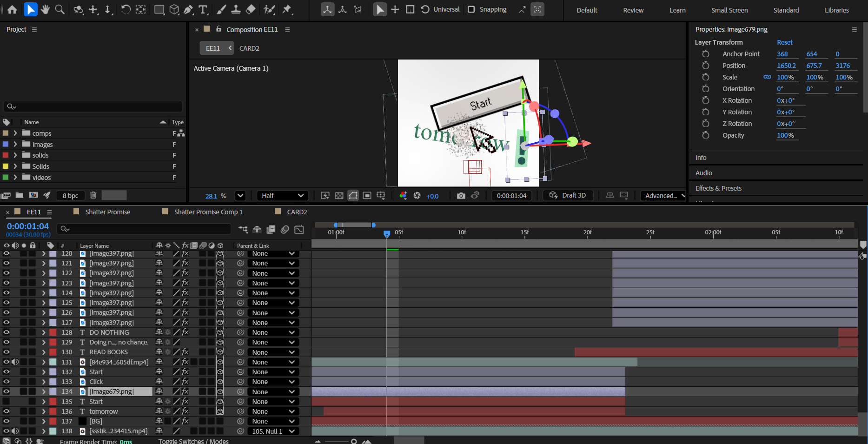Click the project background color swatch
The image size is (868, 444).
pos(114,195)
